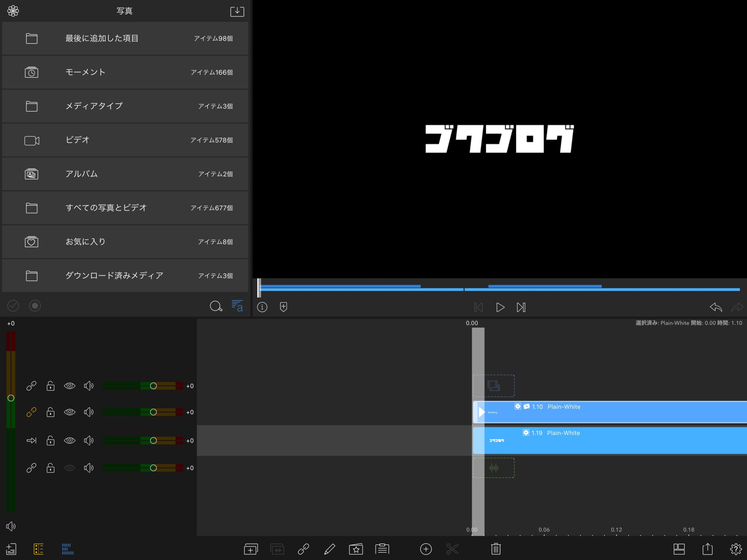Toggle the yellow link icon on second track

pyautogui.click(x=32, y=412)
